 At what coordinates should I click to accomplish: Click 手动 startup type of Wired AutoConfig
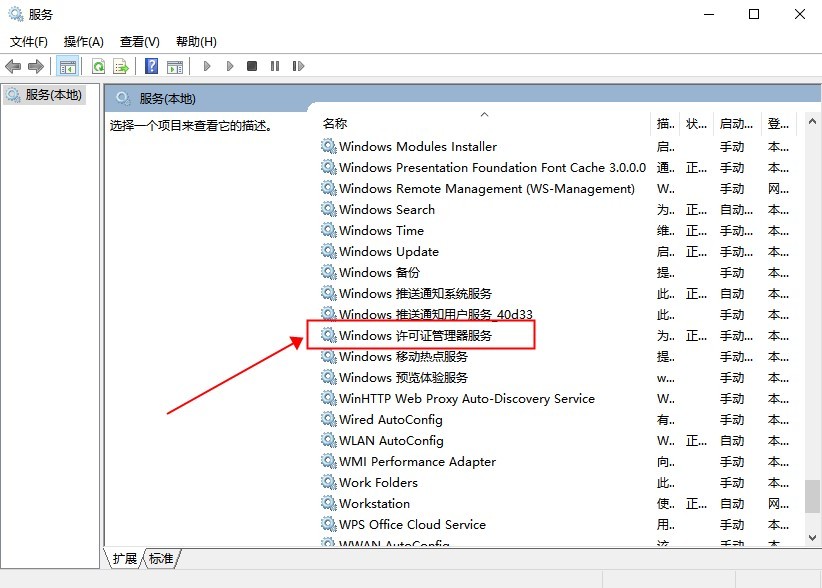732,420
